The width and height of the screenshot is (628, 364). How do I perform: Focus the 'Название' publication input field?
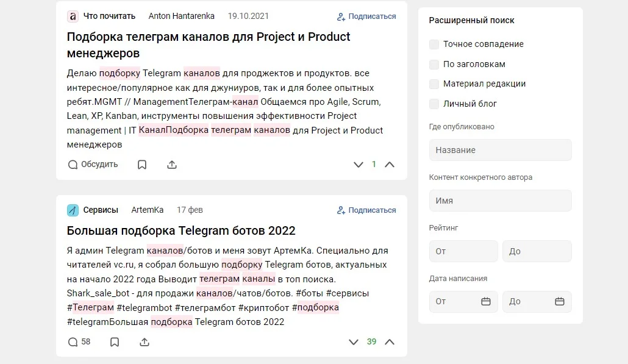(500, 150)
